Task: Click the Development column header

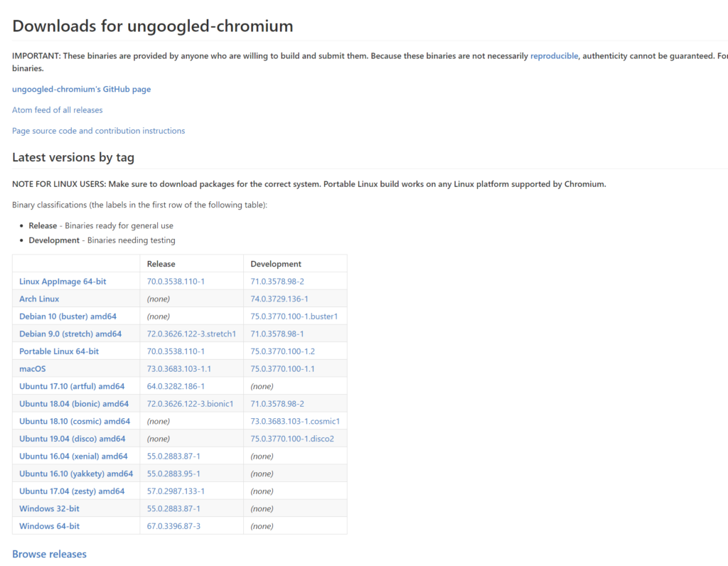Action: (x=276, y=264)
